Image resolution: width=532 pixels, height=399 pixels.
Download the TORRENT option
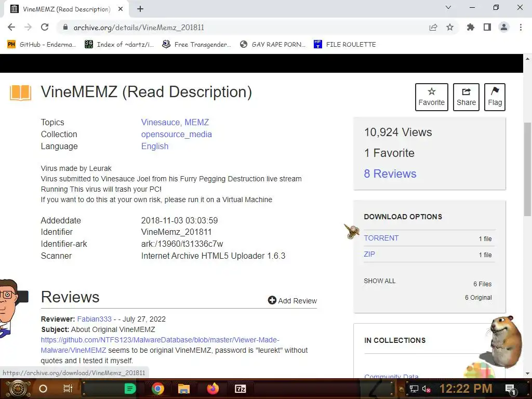381,238
